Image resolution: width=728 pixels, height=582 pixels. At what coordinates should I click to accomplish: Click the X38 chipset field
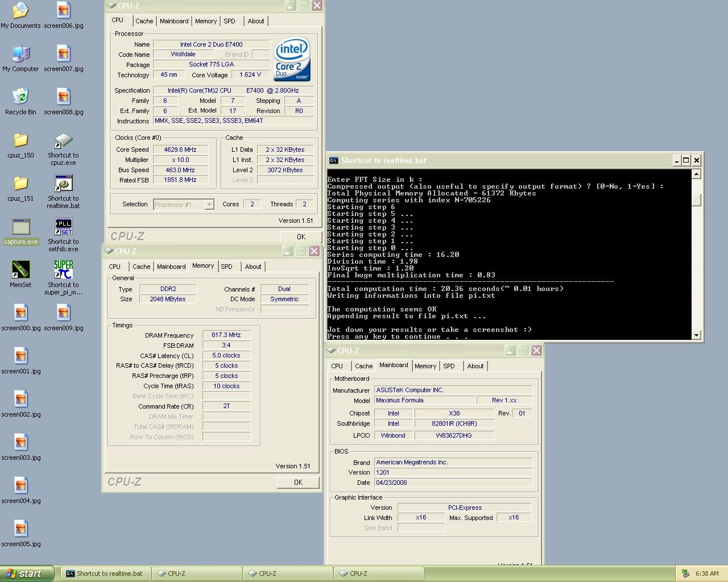pos(454,413)
